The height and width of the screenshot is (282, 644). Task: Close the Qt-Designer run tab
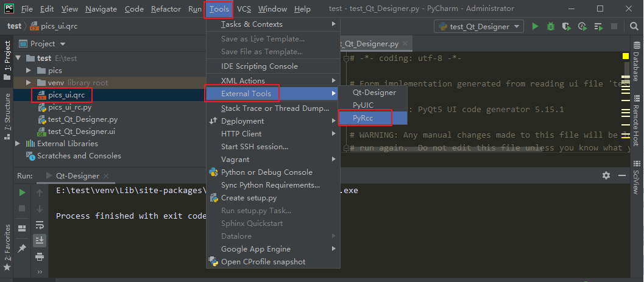[x=106, y=176]
